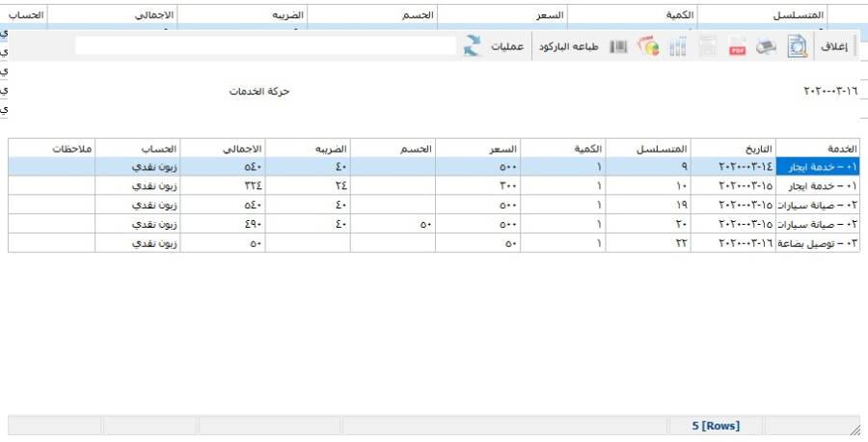
Task: Click the الحسم column header in report grid
Action: [x=393, y=149]
